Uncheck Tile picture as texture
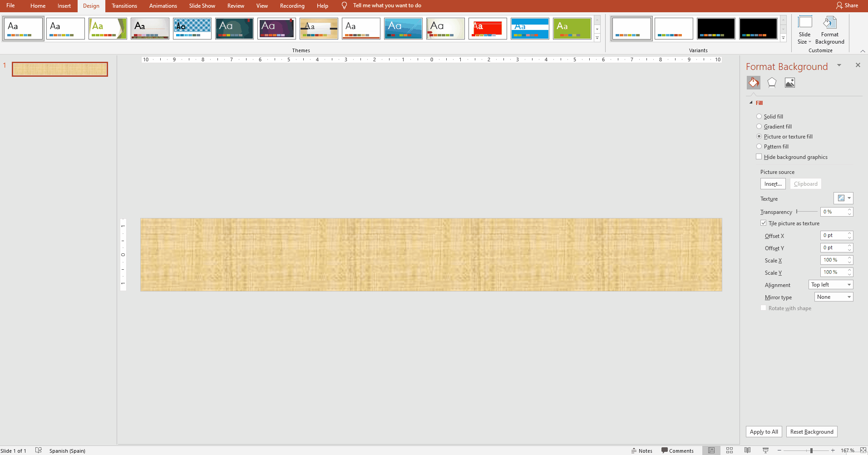 pos(764,223)
